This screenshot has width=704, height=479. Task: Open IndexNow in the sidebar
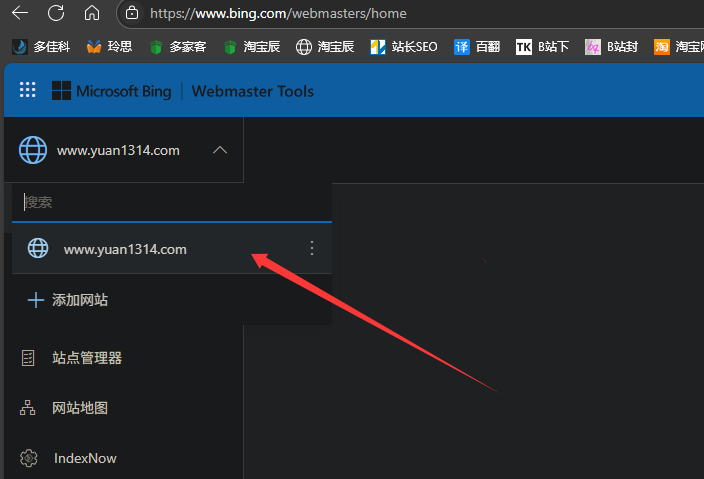point(85,458)
